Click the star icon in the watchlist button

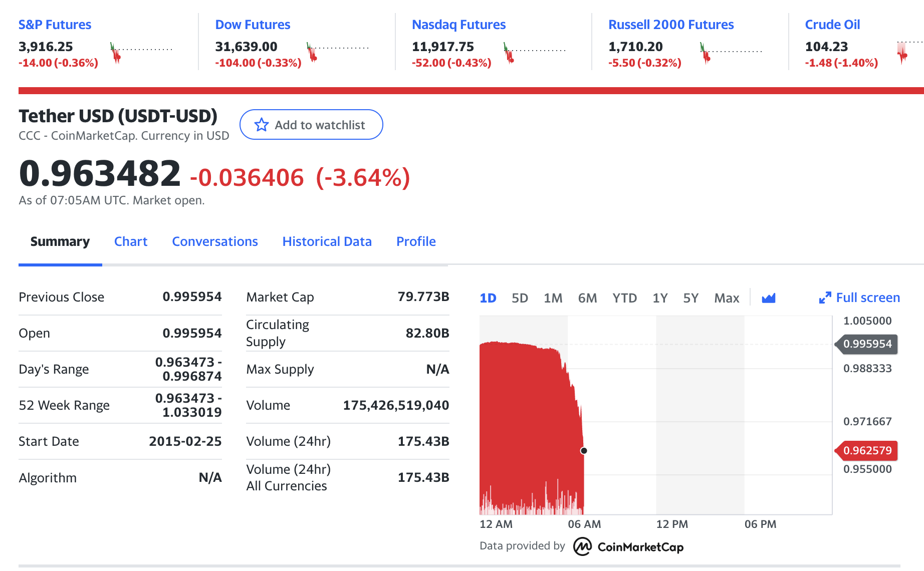tap(261, 125)
